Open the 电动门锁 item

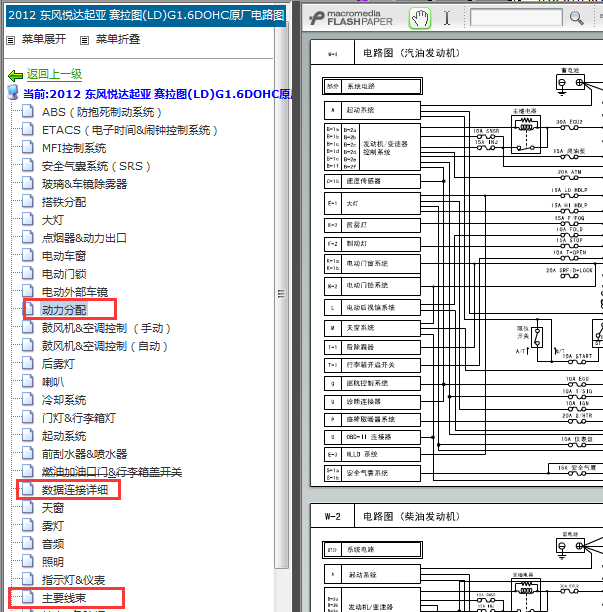coord(64,274)
